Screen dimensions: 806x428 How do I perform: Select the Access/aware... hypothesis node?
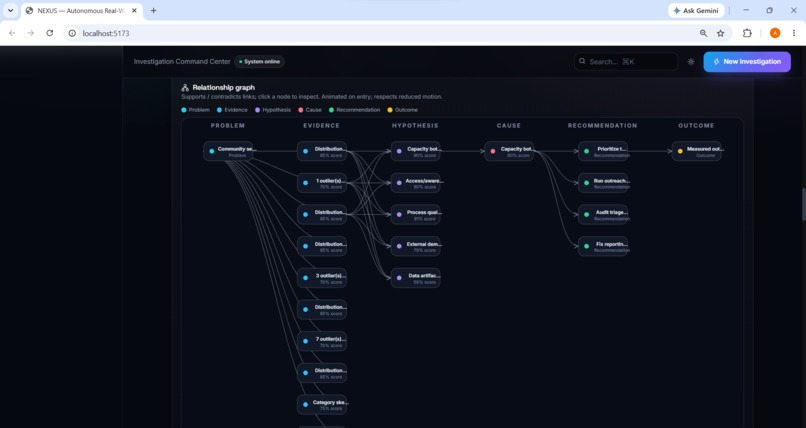[x=415, y=183]
